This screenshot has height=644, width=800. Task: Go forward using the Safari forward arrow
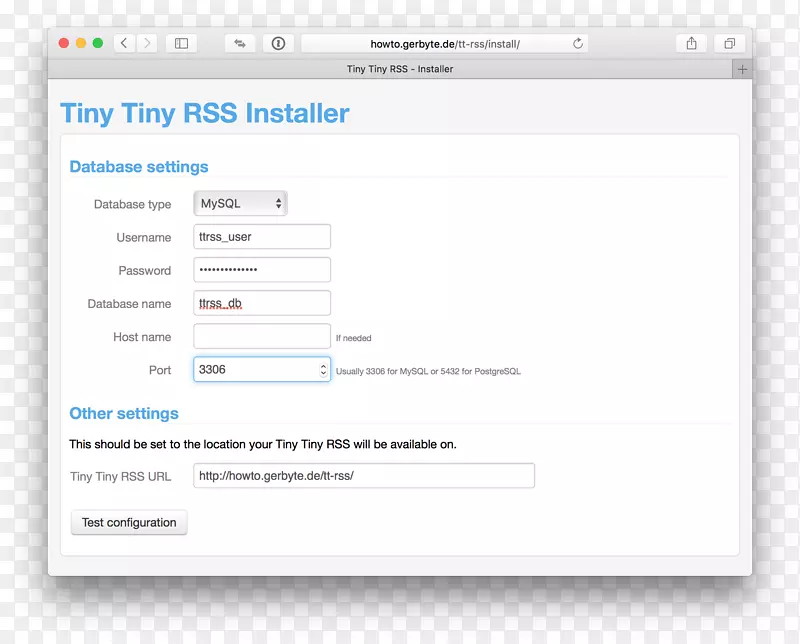pyautogui.click(x=148, y=43)
